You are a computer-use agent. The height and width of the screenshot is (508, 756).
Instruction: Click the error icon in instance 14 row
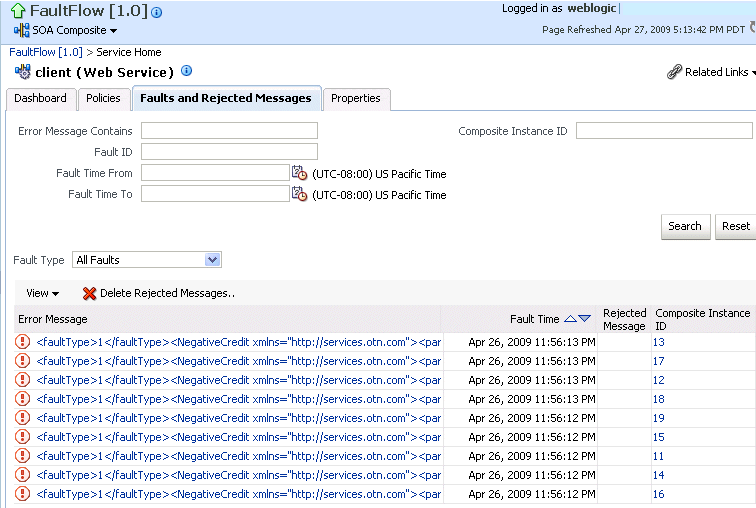23,475
